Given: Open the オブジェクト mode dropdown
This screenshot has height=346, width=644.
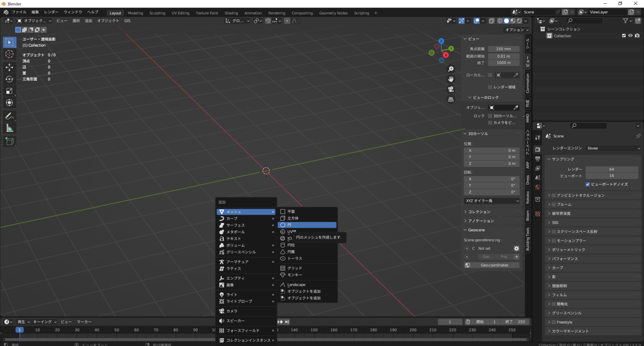Looking at the screenshot, I should pos(35,21).
